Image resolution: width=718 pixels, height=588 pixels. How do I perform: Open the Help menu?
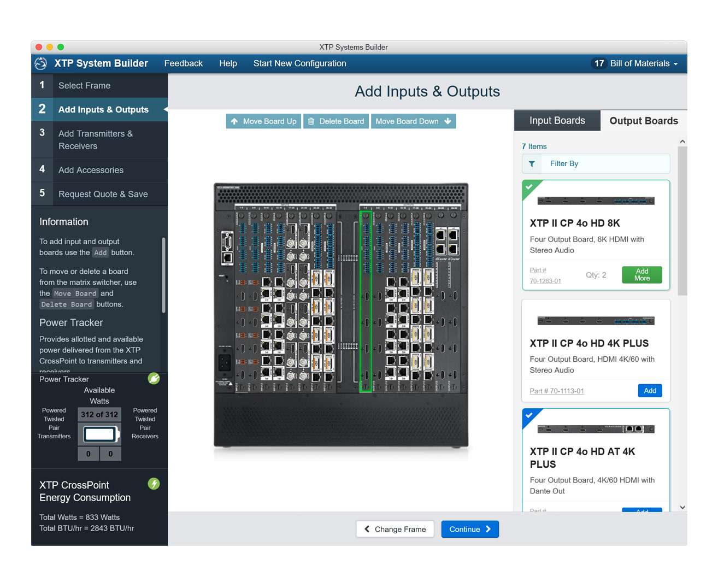click(228, 63)
